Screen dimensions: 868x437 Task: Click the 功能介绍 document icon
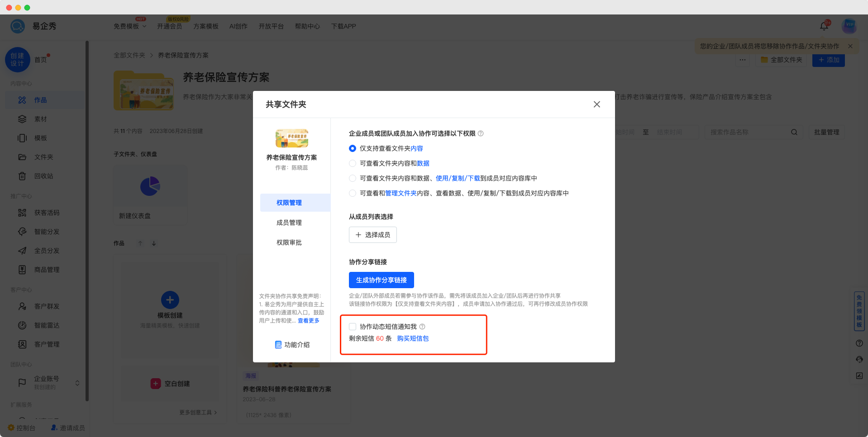(278, 345)
